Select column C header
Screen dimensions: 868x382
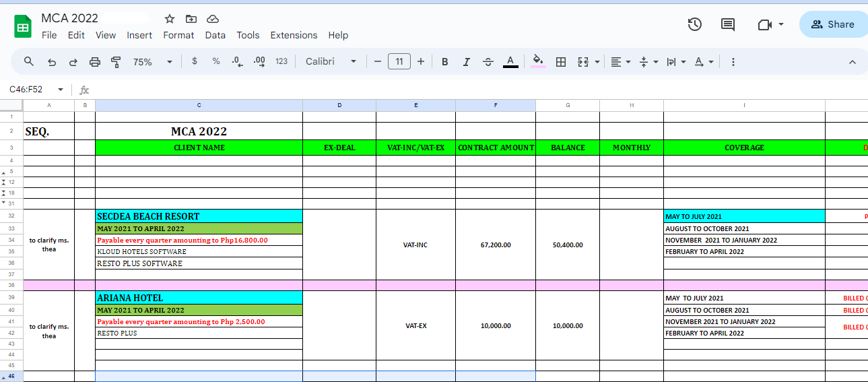coord(199,105)
